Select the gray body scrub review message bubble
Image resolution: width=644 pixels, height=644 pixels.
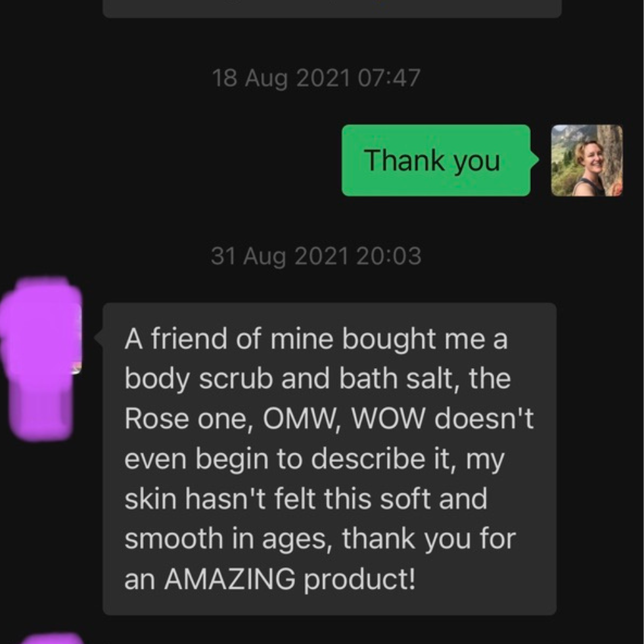(x=329, y=459)
